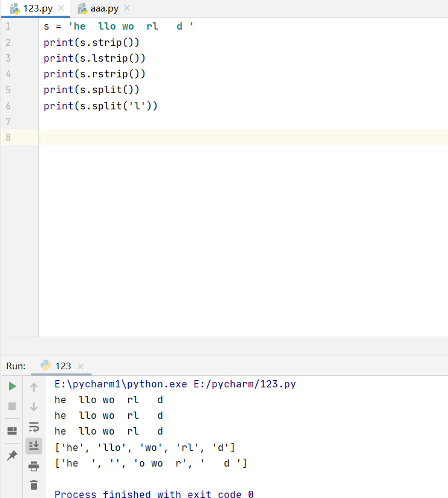The image size is (448, 498).
Task: Click the print(s.rstrip()) code line
Action: click(x=94, y=74)
